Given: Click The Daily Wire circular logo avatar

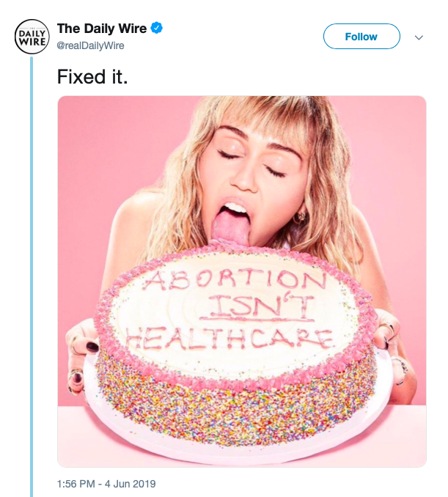Looking at the screenshot, I should [x=31, y=36].
